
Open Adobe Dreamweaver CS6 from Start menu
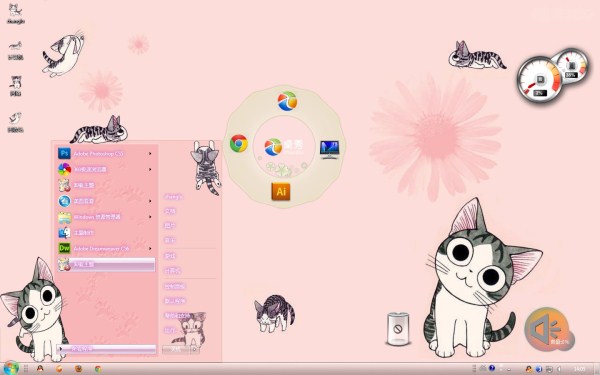[106, 248]
